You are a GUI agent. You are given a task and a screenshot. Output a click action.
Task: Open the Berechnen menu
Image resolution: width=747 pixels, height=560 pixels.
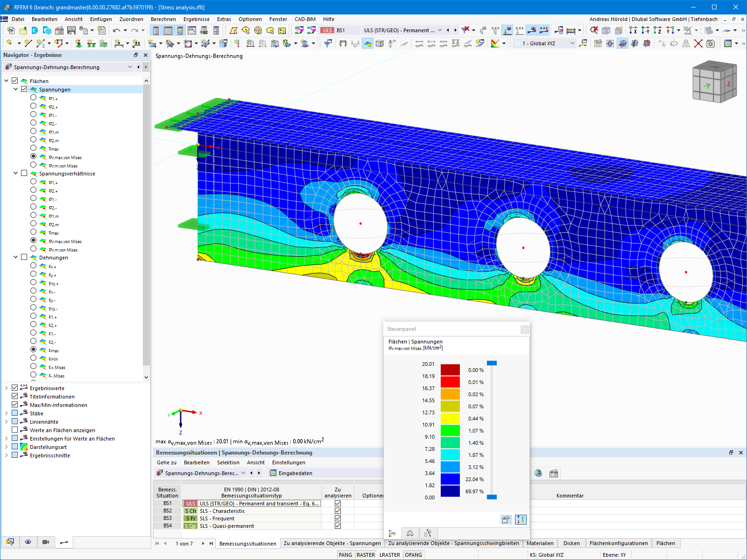(163, 19)
